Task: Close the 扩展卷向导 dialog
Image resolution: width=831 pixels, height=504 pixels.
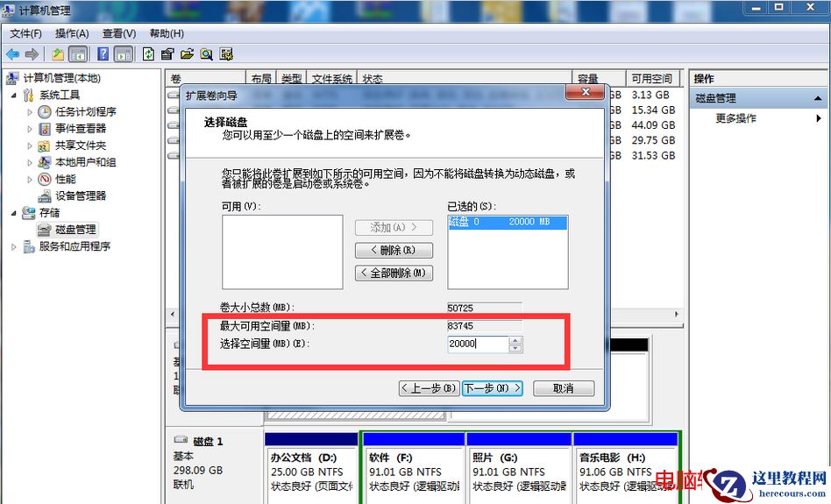Action: coord(585,92)
